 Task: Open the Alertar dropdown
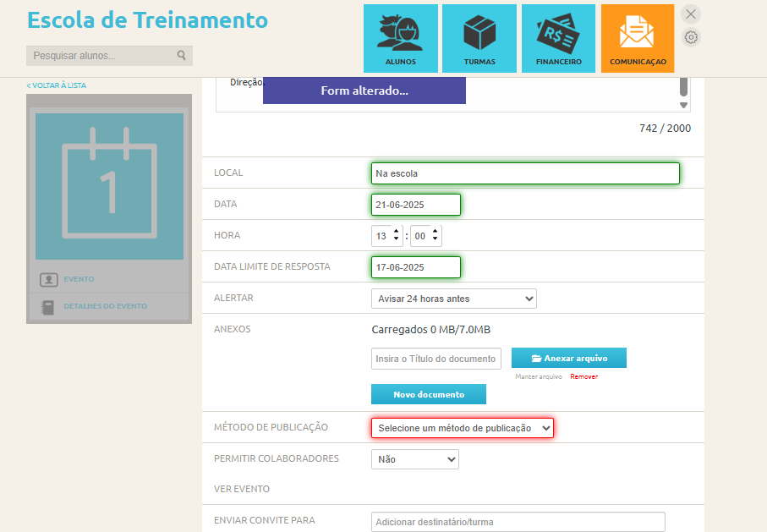(454, 299)
